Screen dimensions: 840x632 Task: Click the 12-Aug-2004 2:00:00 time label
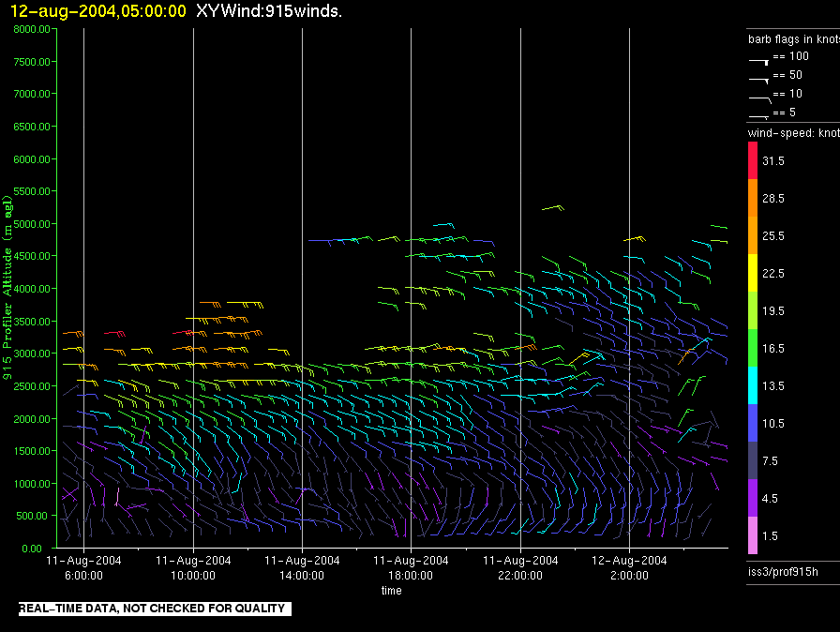point(629,567)
